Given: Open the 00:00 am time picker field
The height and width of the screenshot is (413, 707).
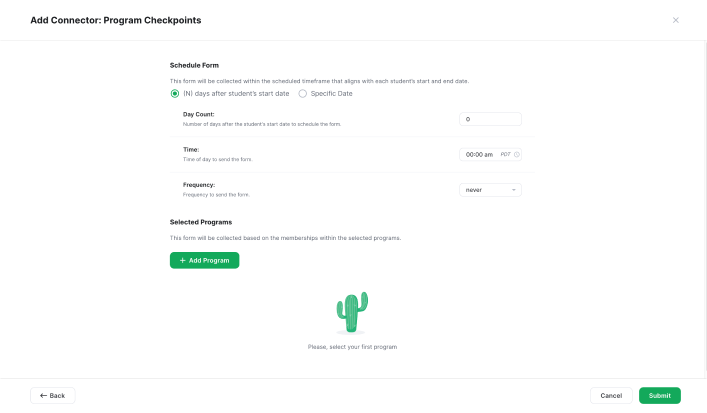Looking at the screenshot, I should pyautogui.click(x=490, y=154).
